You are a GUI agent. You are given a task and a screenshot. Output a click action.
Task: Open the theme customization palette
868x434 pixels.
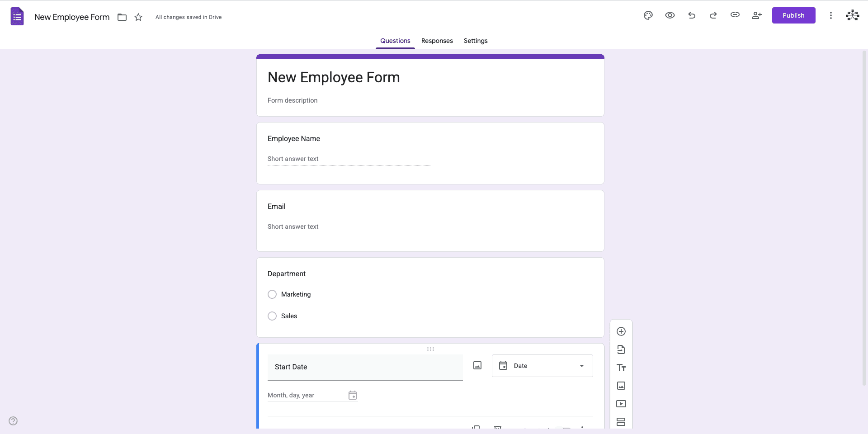[648, 15]
